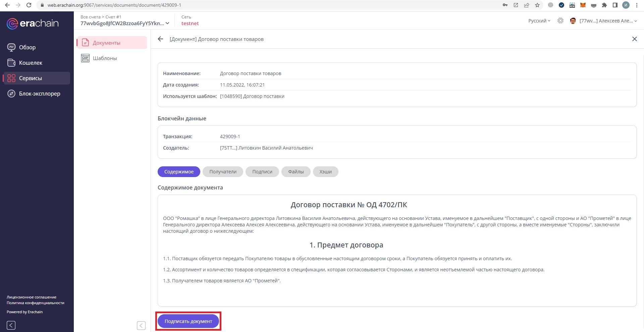Open the Обзор overview section
Image resolution: width=644 pixels, height=332 pixels.
[x=27, y=47]
